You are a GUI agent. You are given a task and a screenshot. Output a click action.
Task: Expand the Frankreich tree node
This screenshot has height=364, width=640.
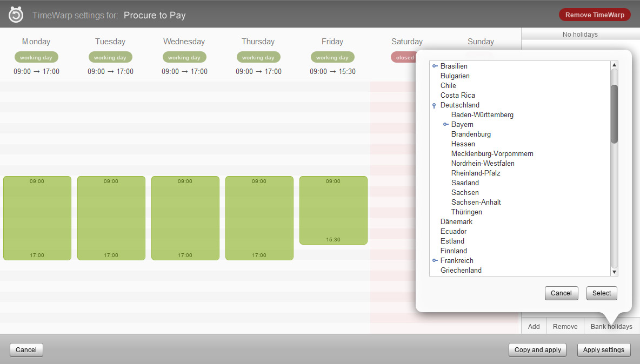click(435, 260)
